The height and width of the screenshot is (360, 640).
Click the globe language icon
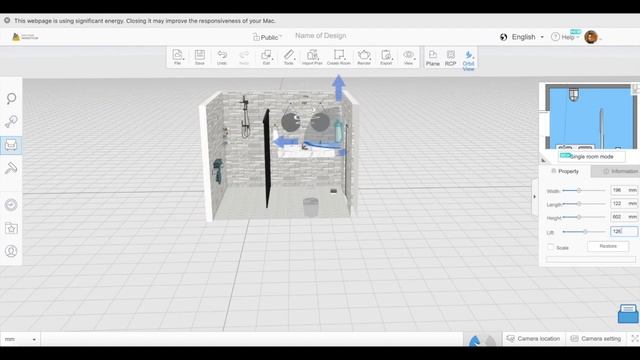pyautogui.click(x=504, y=37)
